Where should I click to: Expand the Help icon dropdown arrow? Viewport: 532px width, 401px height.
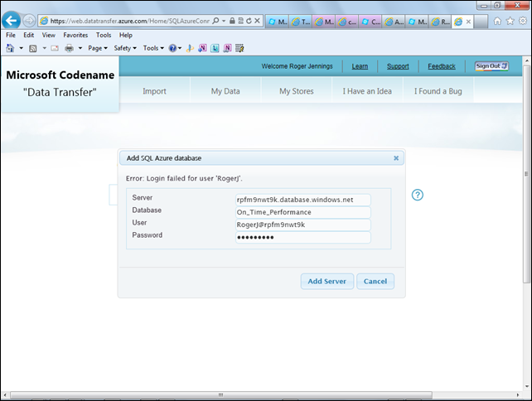pos(180,48)
